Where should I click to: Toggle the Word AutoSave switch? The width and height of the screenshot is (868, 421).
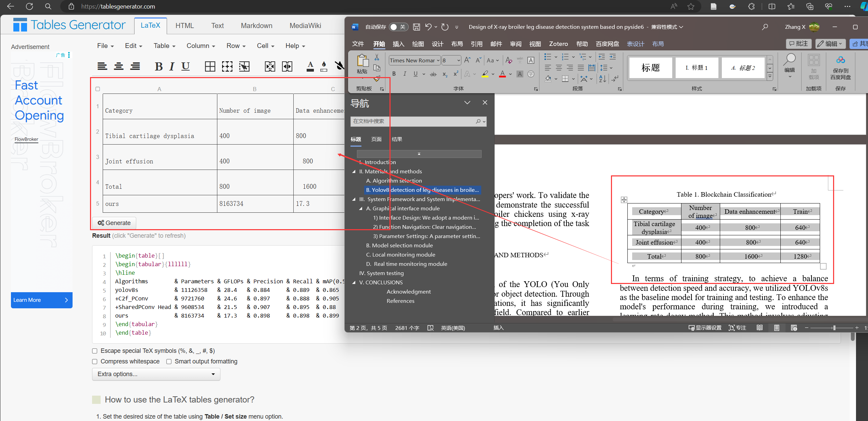[x=398, y=27]
